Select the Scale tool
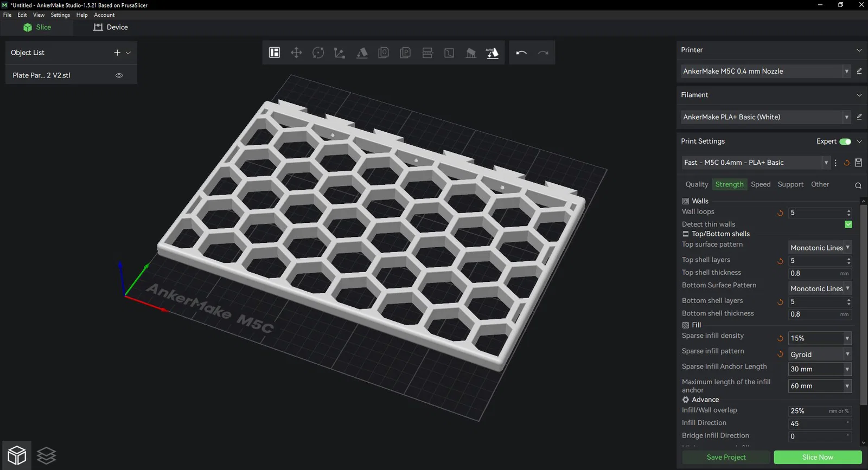 (x=340, y=53)
